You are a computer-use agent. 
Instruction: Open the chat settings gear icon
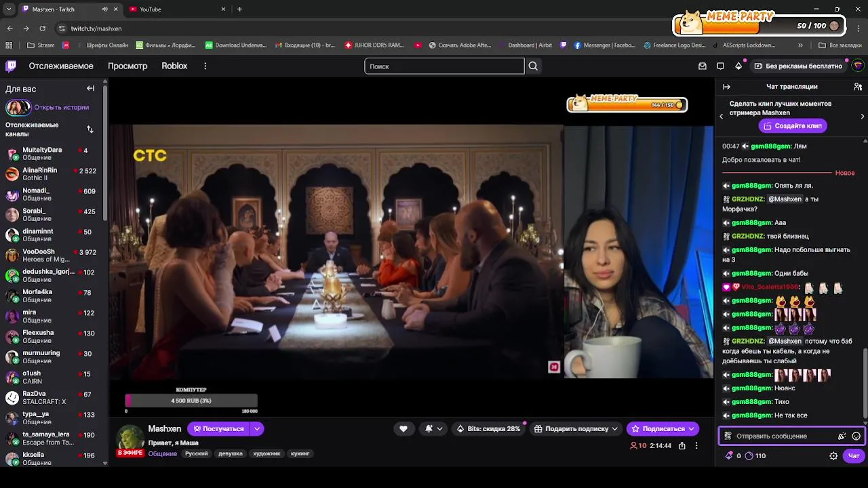833,456
